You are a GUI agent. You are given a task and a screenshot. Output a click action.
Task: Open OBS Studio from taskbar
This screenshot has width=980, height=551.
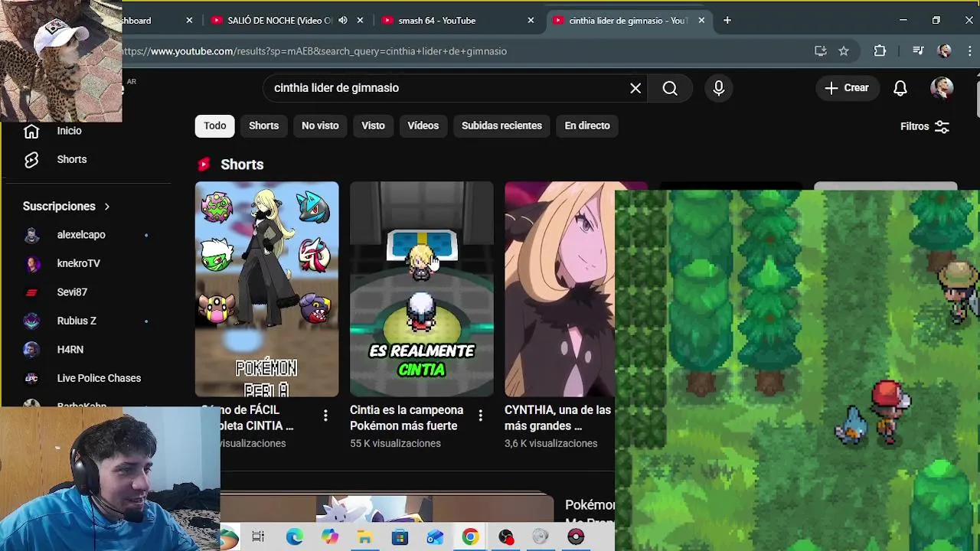tap(506, 537)
